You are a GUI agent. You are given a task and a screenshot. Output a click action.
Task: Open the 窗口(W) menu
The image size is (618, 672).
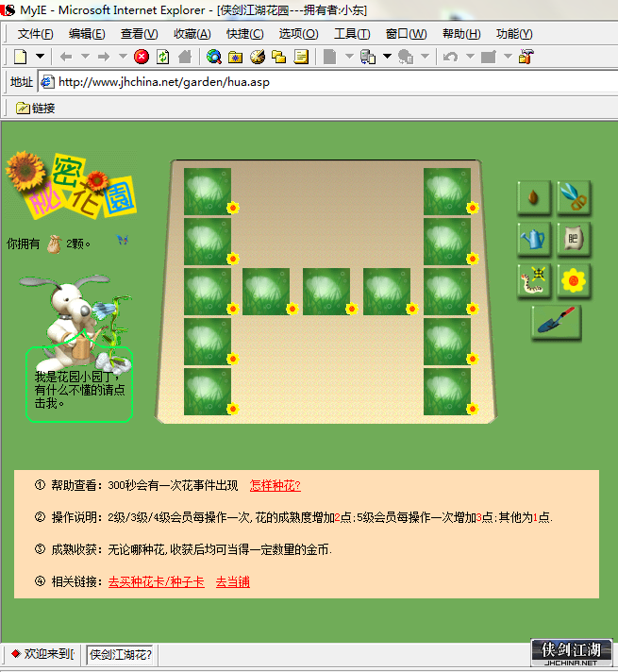click(407, 33)
